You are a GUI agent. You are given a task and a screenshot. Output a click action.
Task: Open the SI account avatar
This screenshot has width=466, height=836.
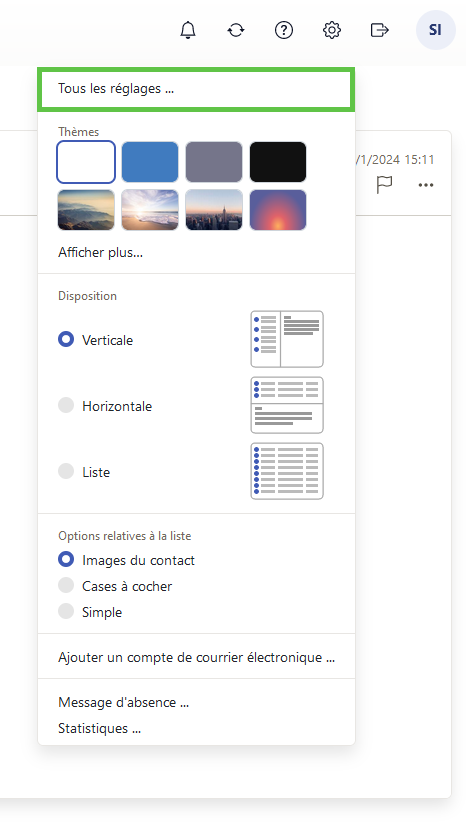pyautogui.click(x=436, y=30)
